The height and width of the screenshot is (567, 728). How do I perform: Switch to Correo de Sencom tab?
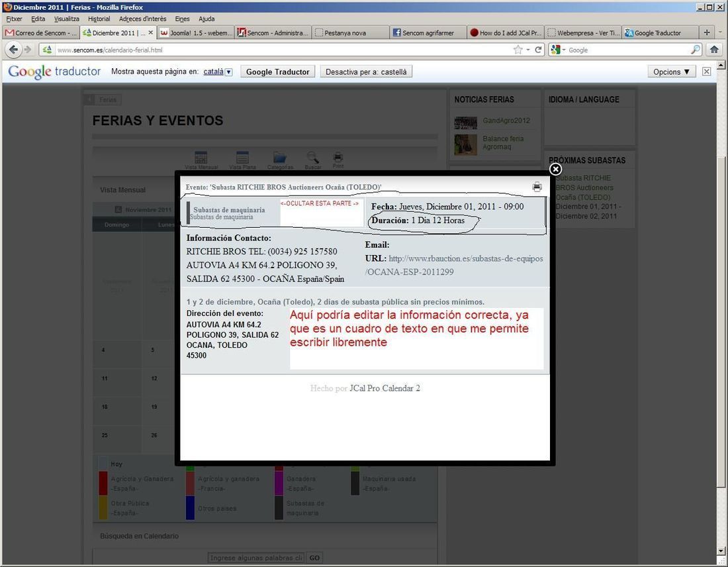pyautogui.click(x=41, y=32)
